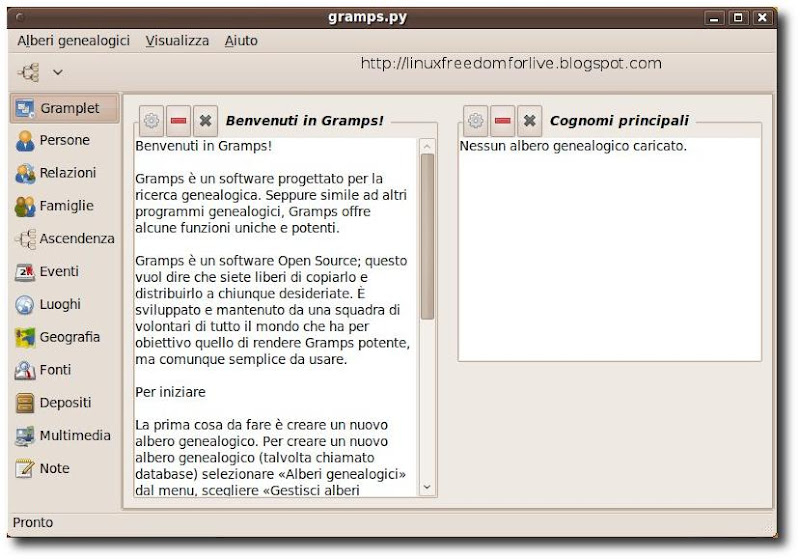This screenshot has width=800, height=560.
Task: Close the Cognomi principali gramplet
Action: pyautogui.click(x=530, y=121)
